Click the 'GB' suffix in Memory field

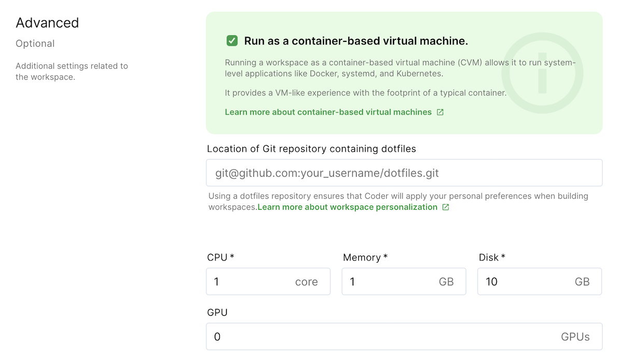pyautogui.click(x=446, y=282)
